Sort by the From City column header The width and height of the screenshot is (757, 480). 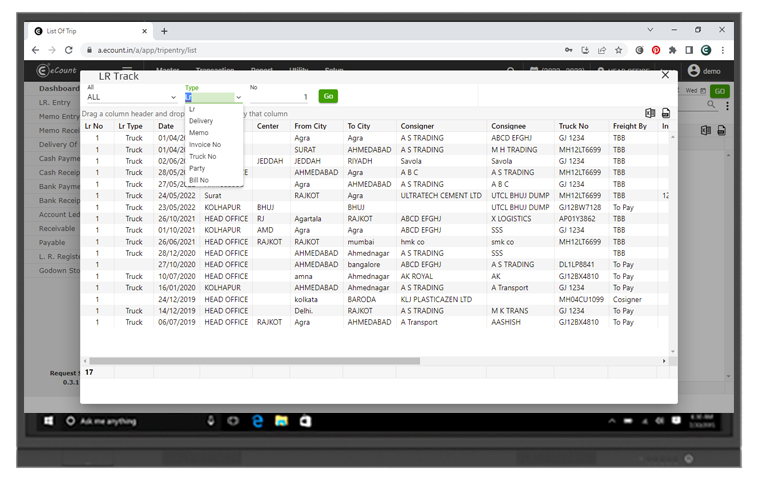click(310, 126)
